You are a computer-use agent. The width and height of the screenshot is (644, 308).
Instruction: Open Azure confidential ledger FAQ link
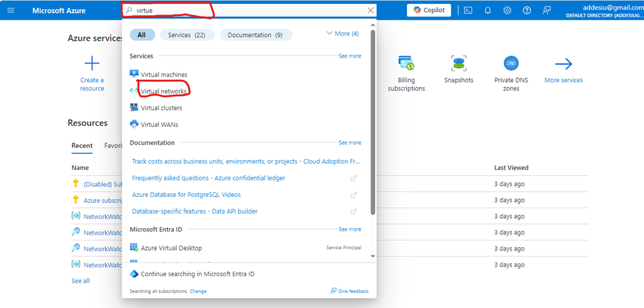tap(209, 178)
